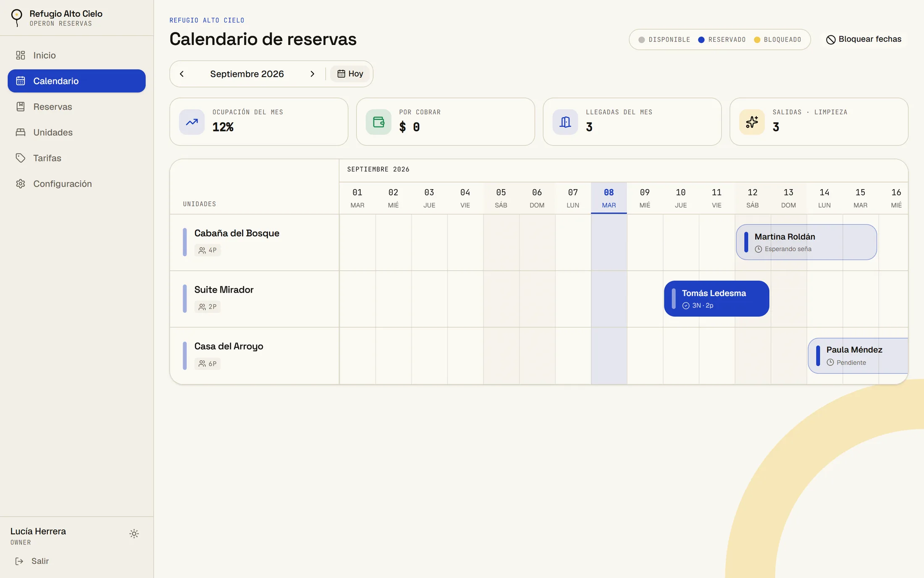Open Paula Méndez pending reservation
Image resolution: width=924 pixels, height=578 pixels.
[858, 356]
